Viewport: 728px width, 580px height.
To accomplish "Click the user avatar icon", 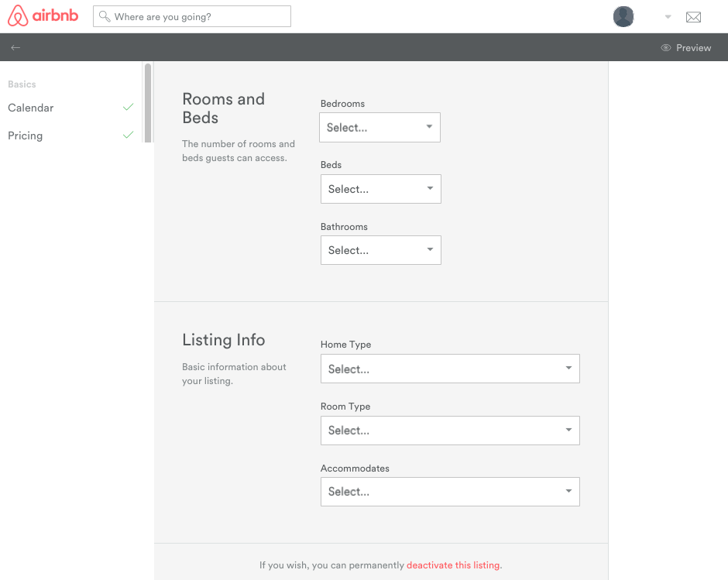I will pyautogui.click(x=623, y=16).
